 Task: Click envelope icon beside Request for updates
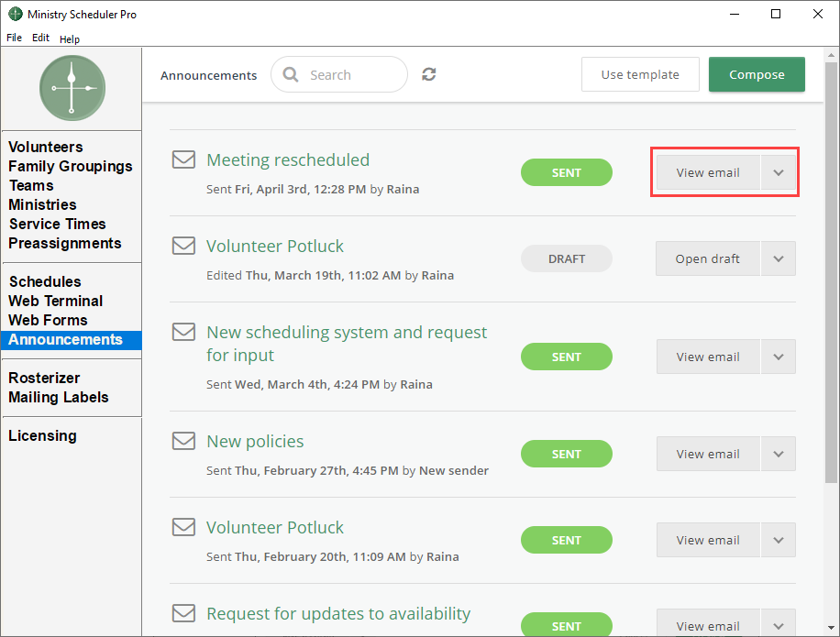click(184, 613)
